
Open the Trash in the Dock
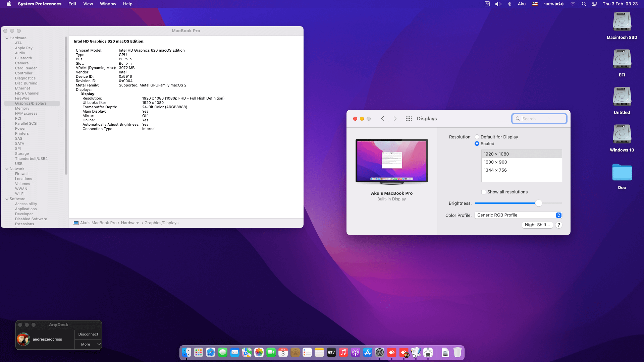point(457,352)
